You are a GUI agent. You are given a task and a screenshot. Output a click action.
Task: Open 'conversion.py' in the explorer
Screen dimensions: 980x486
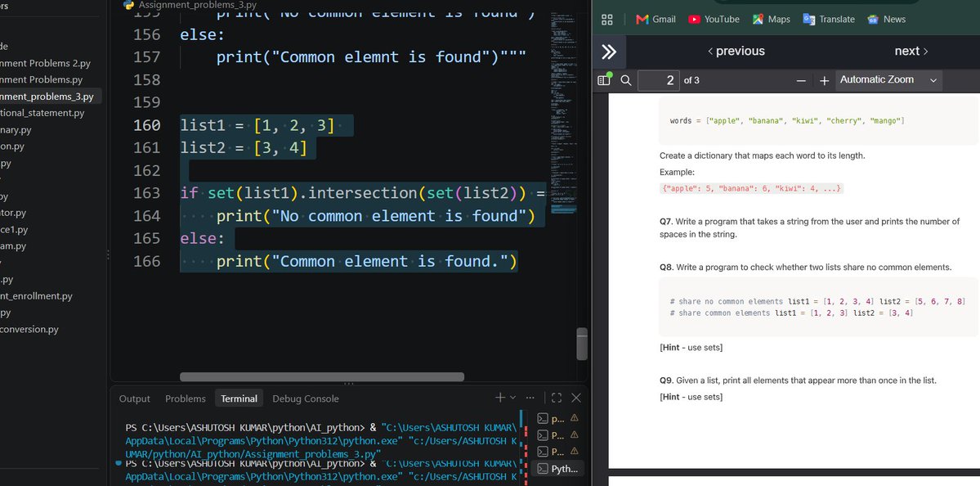click(30, 329)
